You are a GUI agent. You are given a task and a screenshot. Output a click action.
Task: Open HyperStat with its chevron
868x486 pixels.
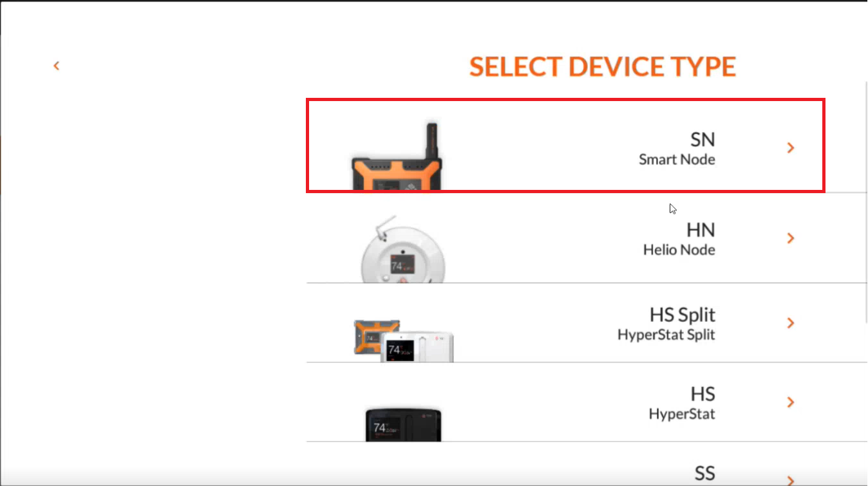[791, 402]
